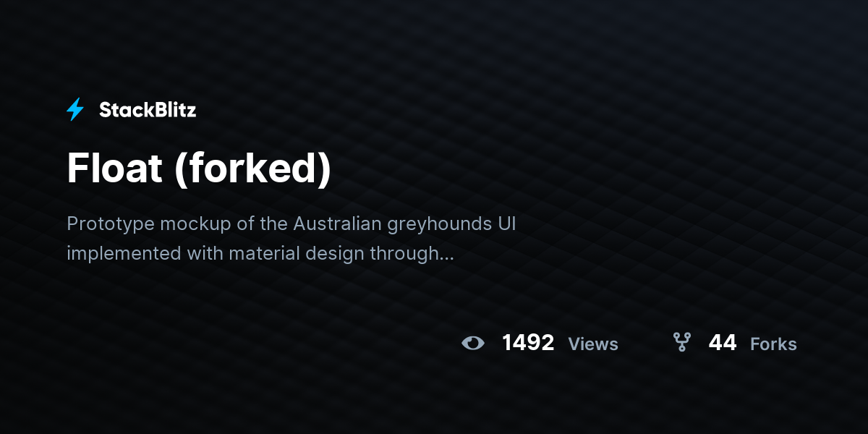Click the 44 forks number
Viewport: 868px width, 434px height.
pyautogui.click(x=723, y=343)
